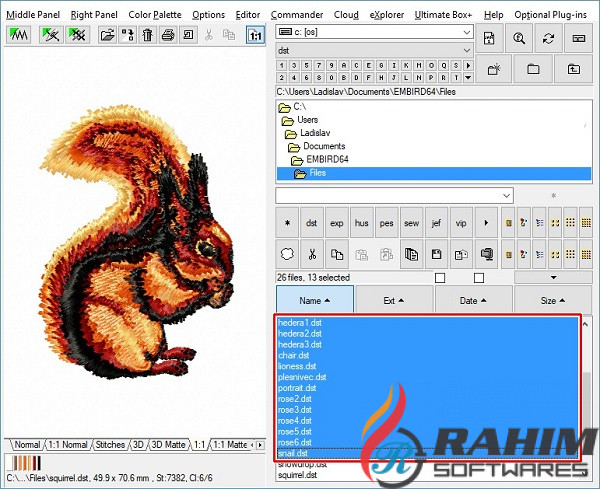Sort files by Size column
This screenshot has width=600, height=489.
pyautogui.click(x=553, y=300)
